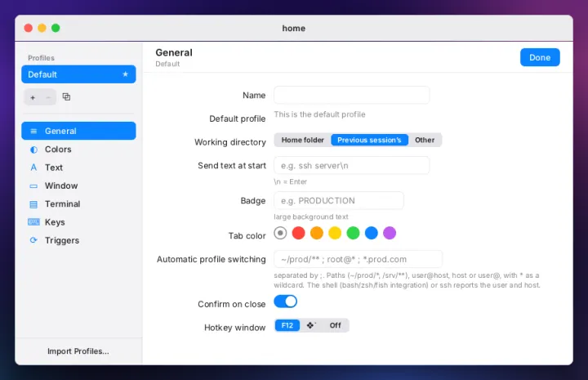Click the Send text at start field

pyautogui.click(x=352, y=165)
